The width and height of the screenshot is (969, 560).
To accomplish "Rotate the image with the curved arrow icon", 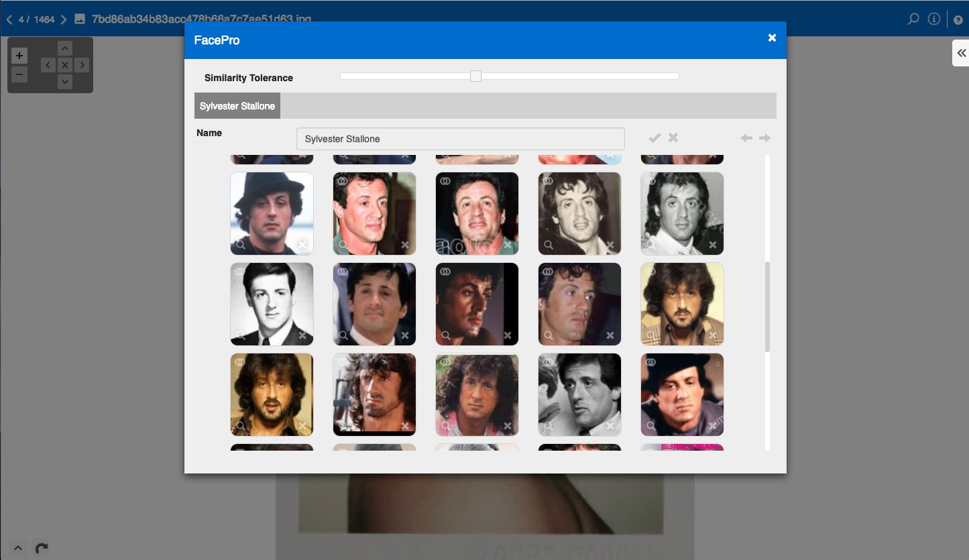I will 42,548.
